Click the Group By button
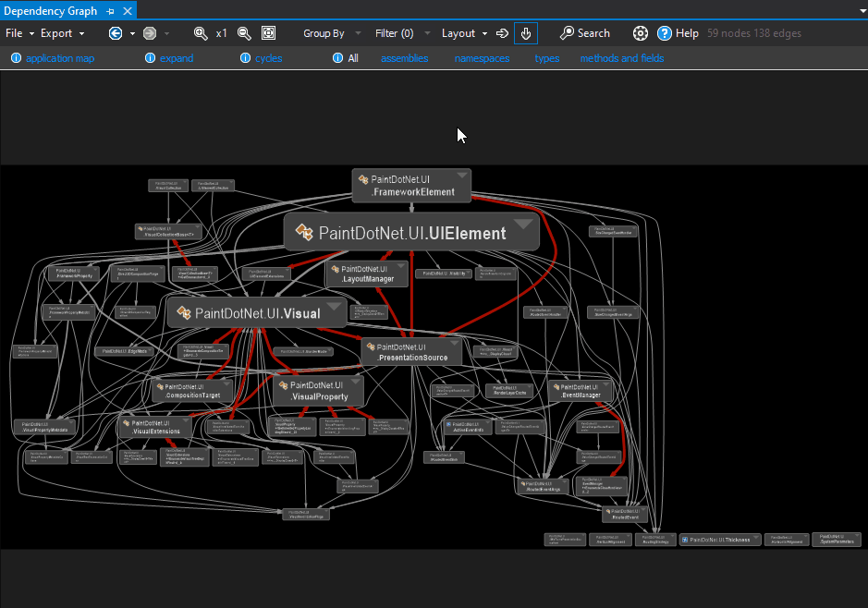Screen dimensions: 868x608 click(x=324, y=33)
